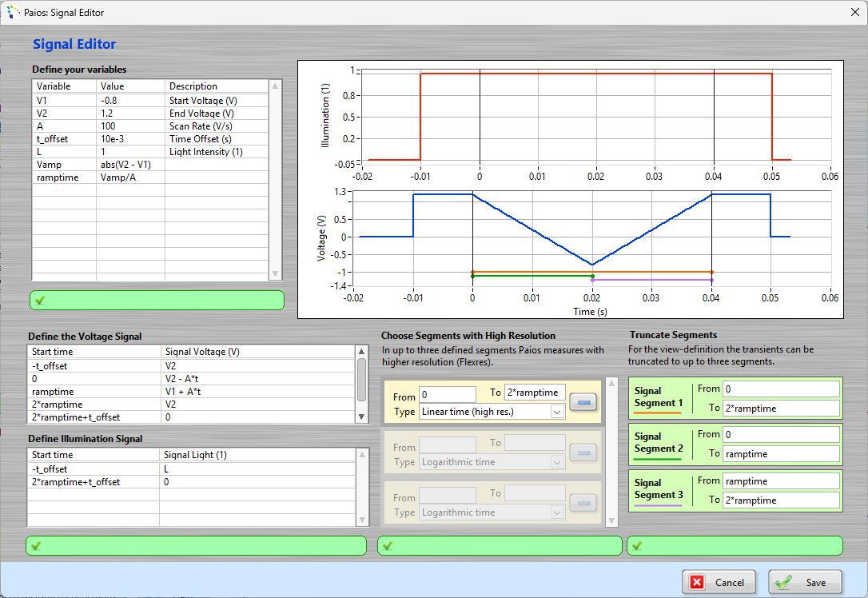Open the Type dropdown showing Linear time (high res.)
The width and height of the screenshot is (868, 598).
pyautogui.click(x=492, y=412)
